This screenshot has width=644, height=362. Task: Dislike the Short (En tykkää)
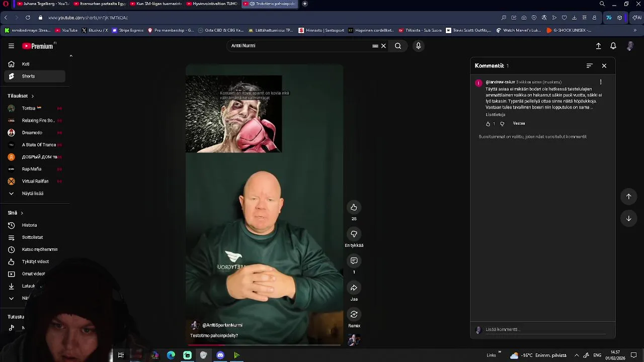(354, 234)
